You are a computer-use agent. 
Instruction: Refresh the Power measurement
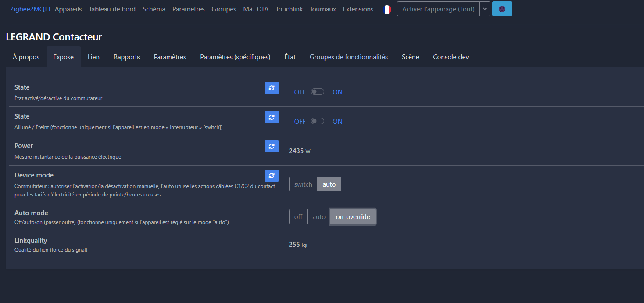tap(271, 146)
